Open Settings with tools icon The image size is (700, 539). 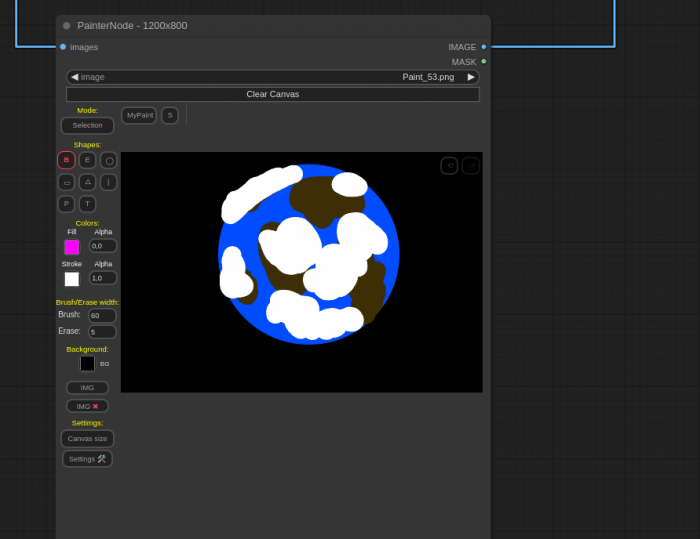pos(87,459)
